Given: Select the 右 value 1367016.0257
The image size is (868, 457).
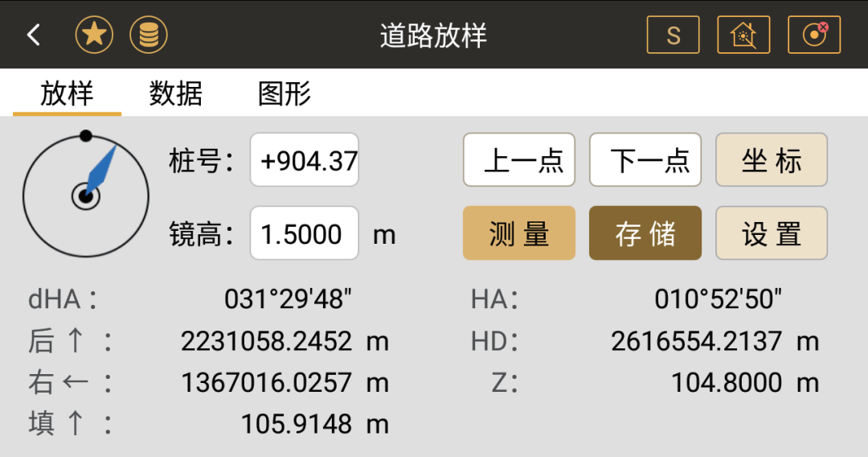Looking at the screenshot, I should (x=266, y=383).
